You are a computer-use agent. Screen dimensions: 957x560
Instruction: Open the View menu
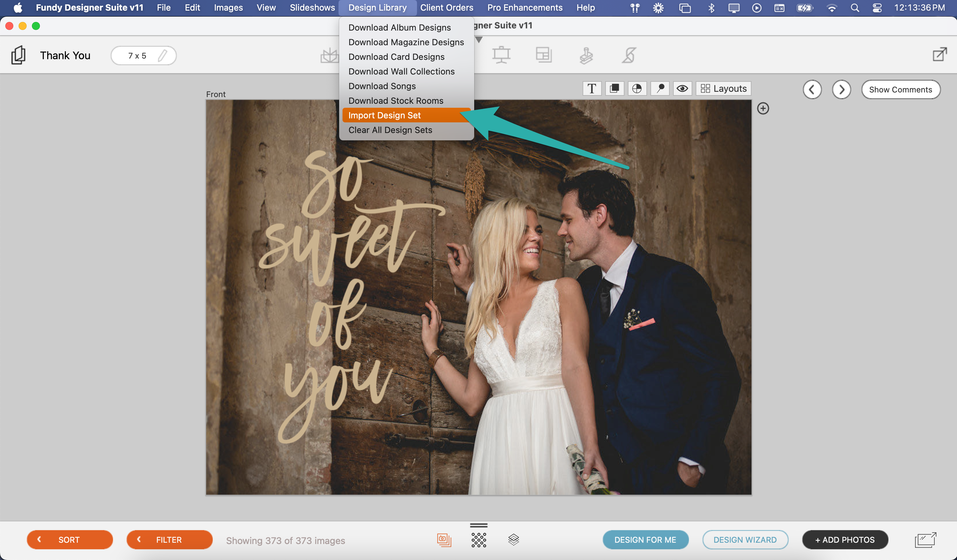pos(266,8)
